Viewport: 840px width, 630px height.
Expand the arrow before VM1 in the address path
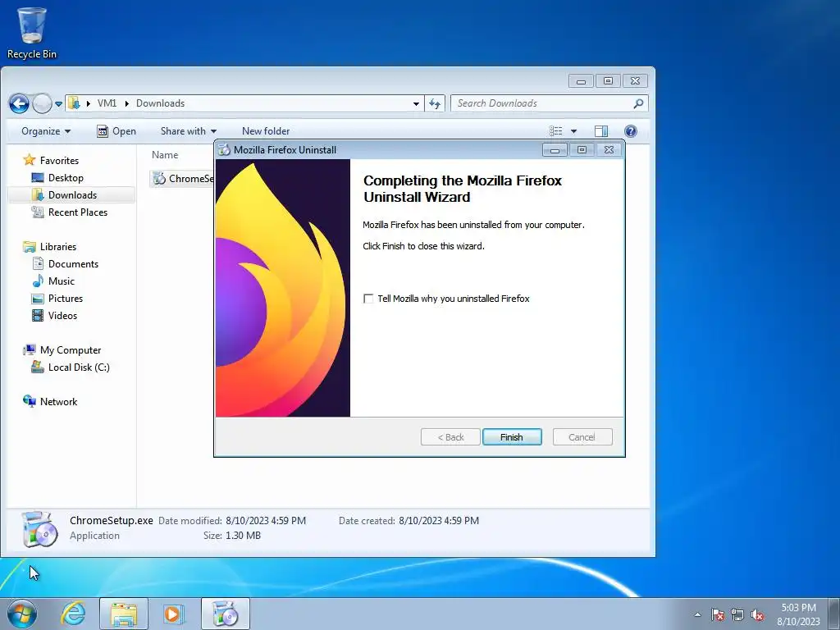(89, 103)
